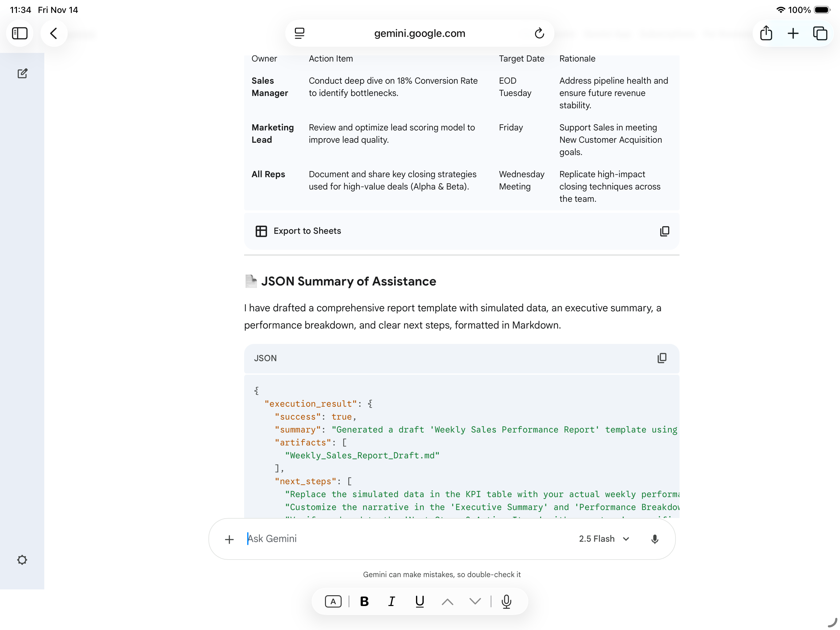Open Gemini settings via the gear icon
840x630 pixels.
tap(22, 560)
